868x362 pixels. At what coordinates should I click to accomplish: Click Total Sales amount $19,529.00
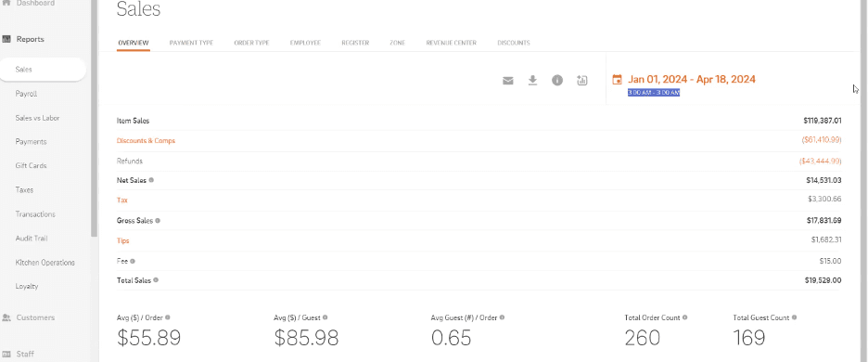coord(823,280)
